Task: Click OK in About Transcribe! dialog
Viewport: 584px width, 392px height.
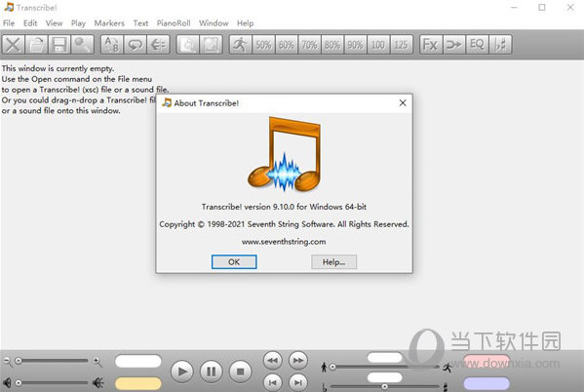Action: pos(234,262)
